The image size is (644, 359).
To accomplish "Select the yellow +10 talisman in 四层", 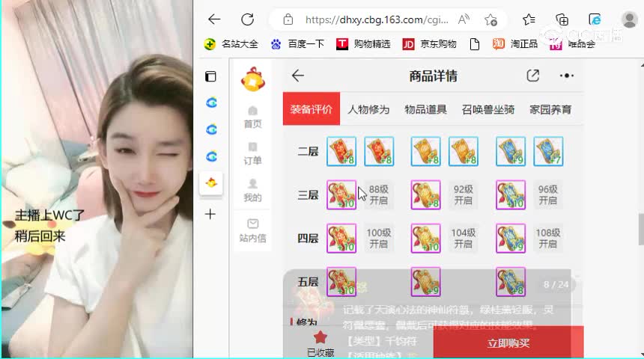I will click(426, 239).
